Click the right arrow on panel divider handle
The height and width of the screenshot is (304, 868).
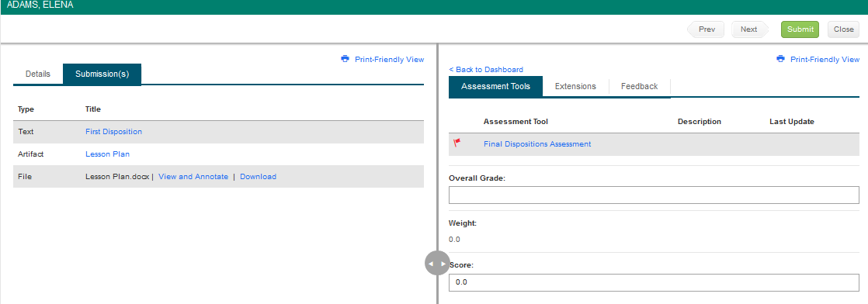pos(443,264)
